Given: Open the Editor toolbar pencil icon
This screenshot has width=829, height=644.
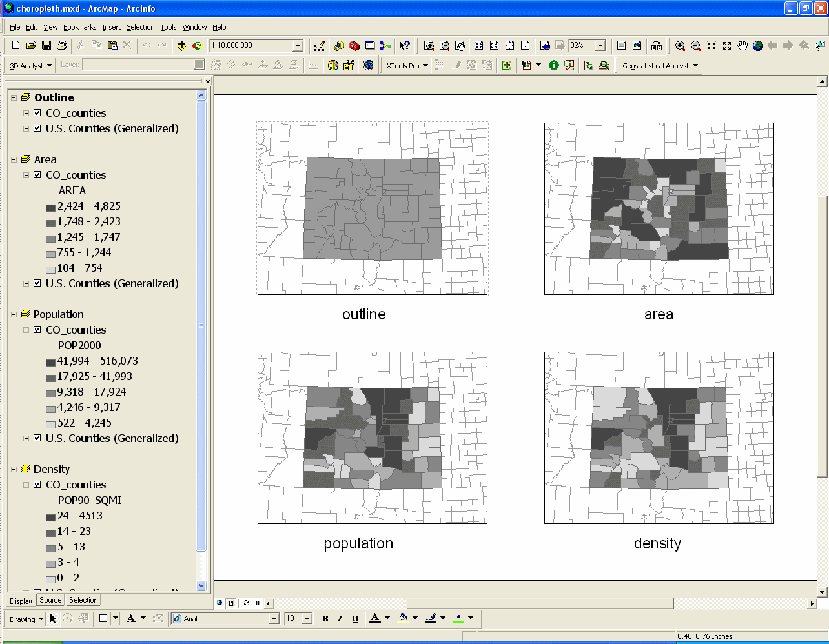Looking at the screenshot, I should 319,45.
